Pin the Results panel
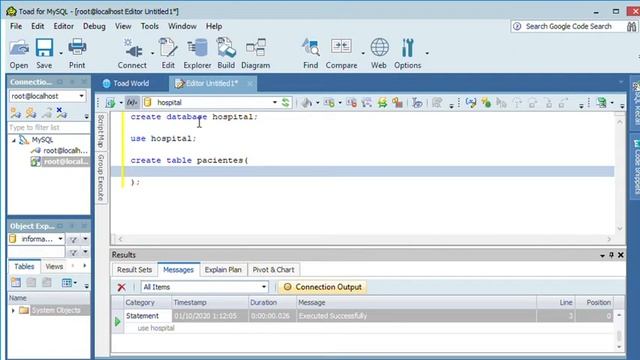Image resolution: width=640 pixels, height=360 pixels. point(611,255)
